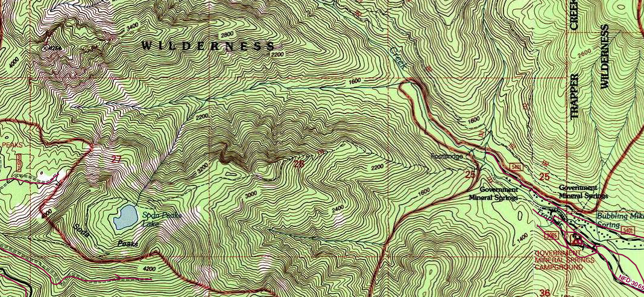Click Government Mineral Springs Campground red label
The width and height of the screenshot is (644, 297).
point(565,260)
